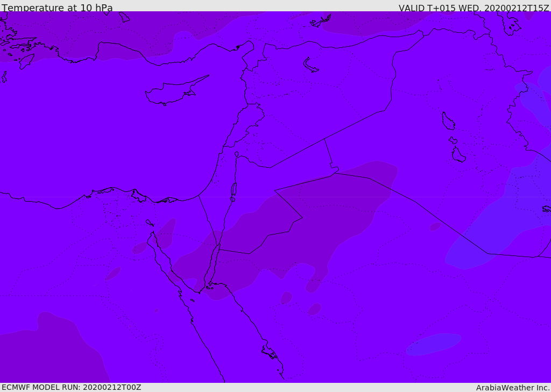
Task: Click the 'ArabiaWeather Inc.' credit text
Action: [x=513, y=388]
